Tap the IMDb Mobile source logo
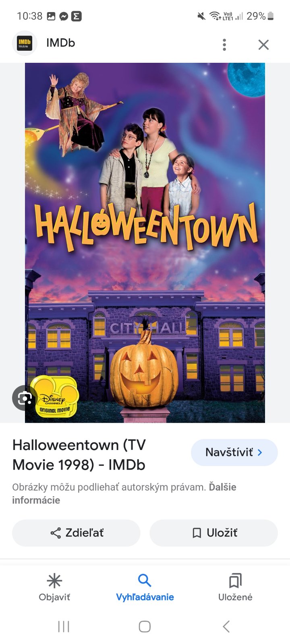 [24, 43]
